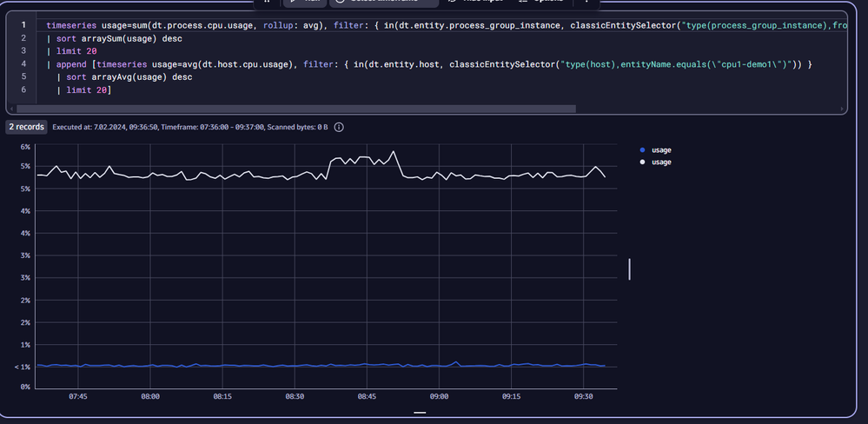Viewport: 868px width, 424px height.
Task: Click the bottom chart resize handle
Action: point(420,413)
